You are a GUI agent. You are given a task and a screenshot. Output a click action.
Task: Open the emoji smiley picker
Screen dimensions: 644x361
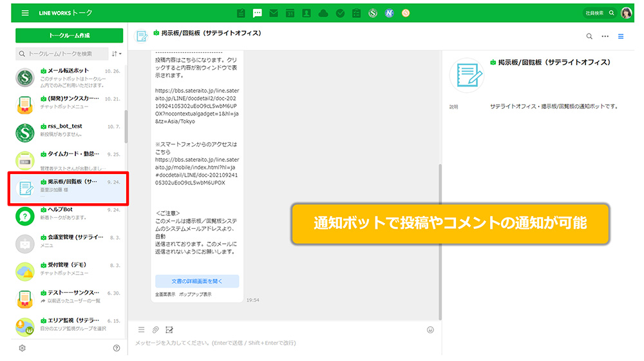[x=430, y=330]
